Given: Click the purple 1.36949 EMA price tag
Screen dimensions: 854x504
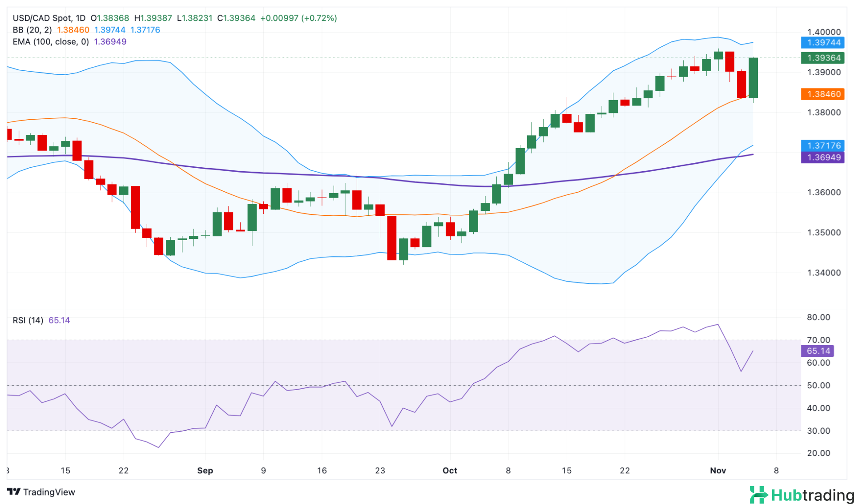Looking at the screenshot, I should coord(823,157).
